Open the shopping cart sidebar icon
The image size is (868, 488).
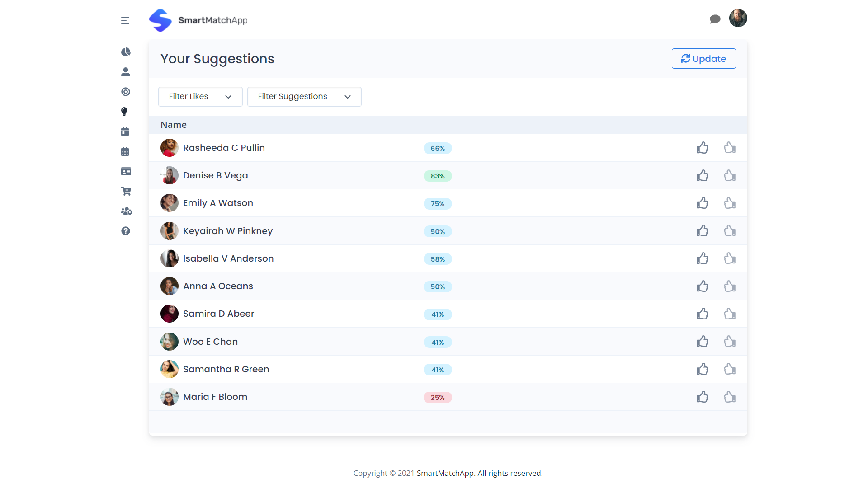[126, 191]
